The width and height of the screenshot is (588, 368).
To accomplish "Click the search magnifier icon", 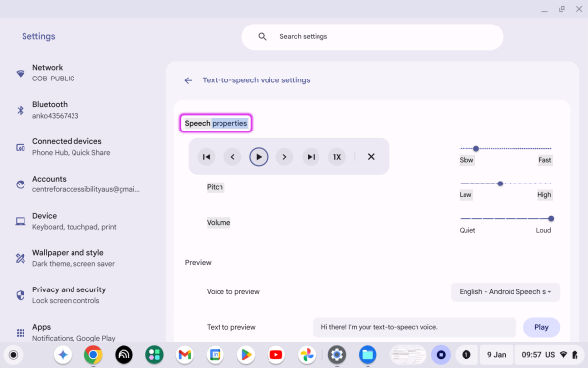I will click(262, 37).
